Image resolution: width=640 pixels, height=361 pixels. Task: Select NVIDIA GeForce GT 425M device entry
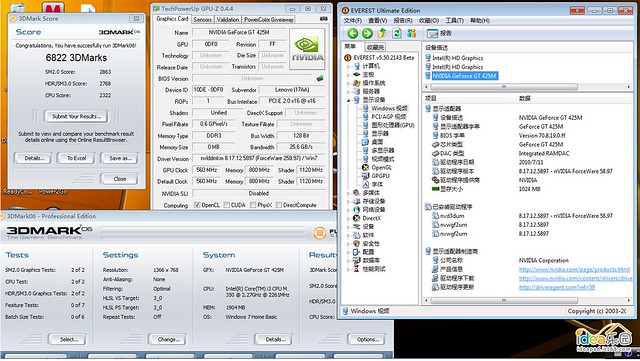pyautogui.click(x=464, y=76)
